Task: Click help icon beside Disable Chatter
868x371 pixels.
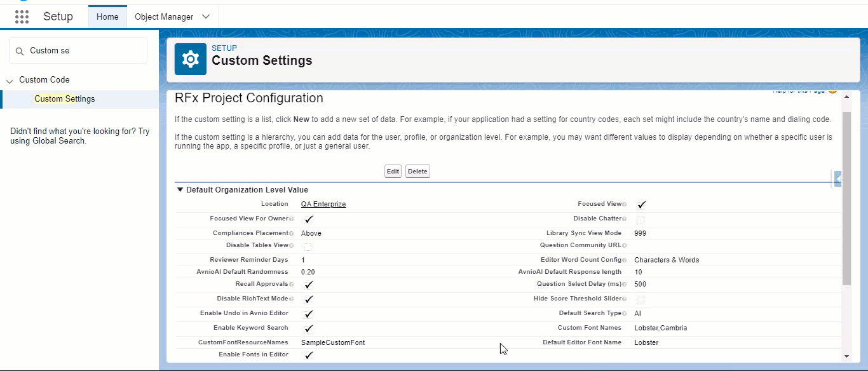Action: point(624,219)
